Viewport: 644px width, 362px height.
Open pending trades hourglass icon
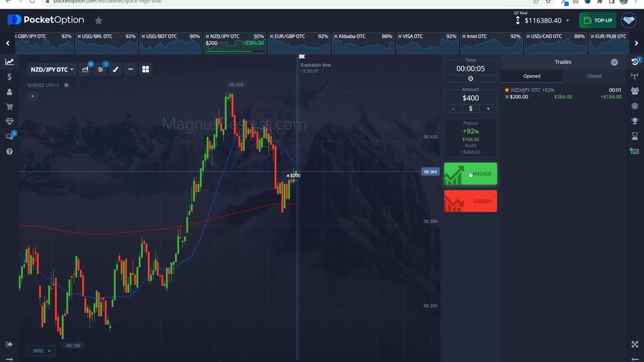tap(635, 136)
